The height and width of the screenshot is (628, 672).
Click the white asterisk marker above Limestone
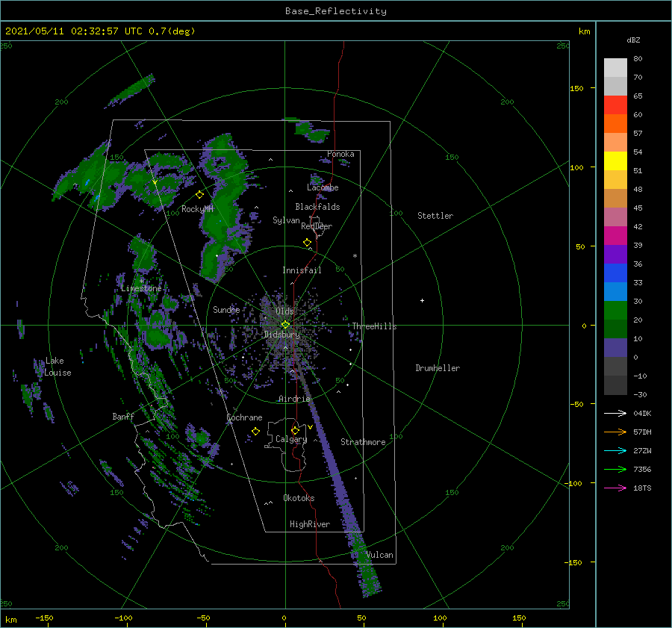[142, 282]
